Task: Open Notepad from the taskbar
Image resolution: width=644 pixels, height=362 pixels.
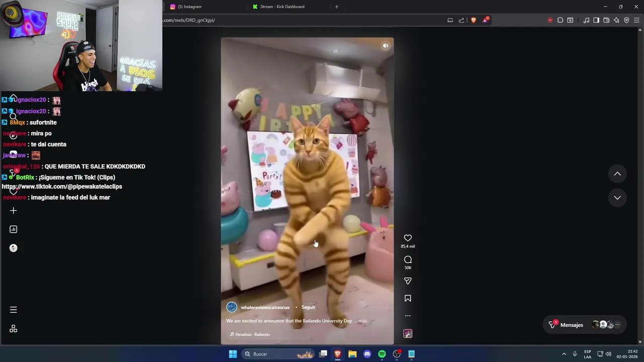Action: coord(412,354)
